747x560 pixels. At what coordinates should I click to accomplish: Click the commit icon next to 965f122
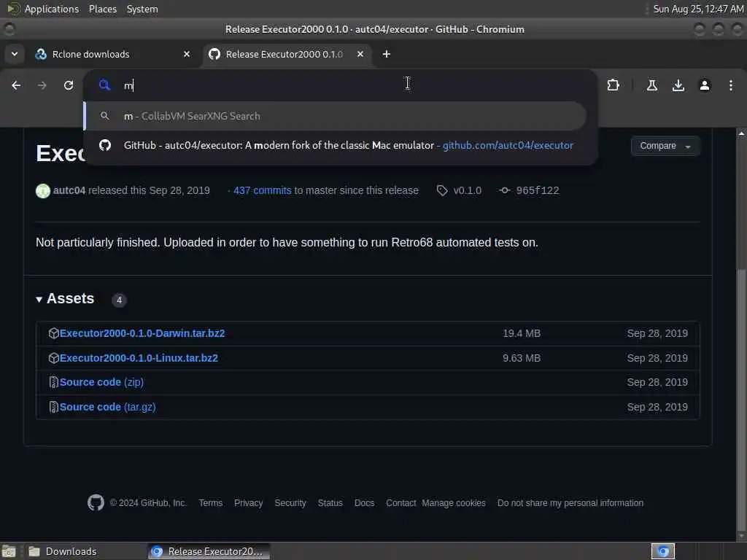505,190
